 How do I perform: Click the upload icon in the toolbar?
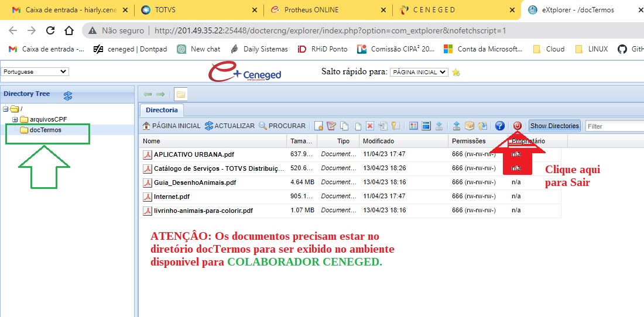[x=456, y=126]
